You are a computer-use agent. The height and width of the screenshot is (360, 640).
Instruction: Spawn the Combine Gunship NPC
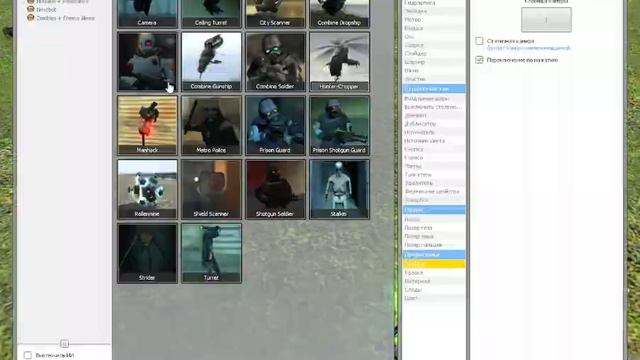pyautogui.click(x=211, y=62)
